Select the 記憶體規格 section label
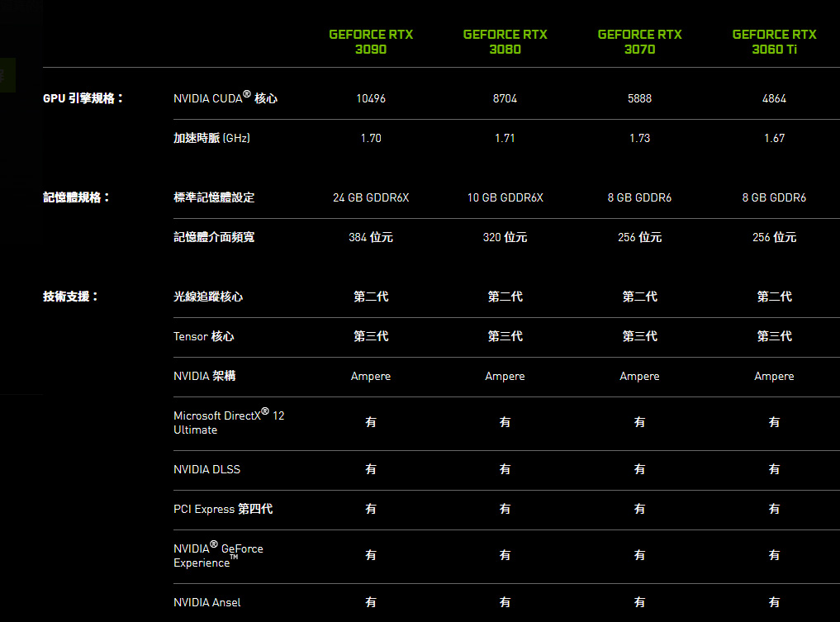The image size is (840, 622). [x=76, y=197]
